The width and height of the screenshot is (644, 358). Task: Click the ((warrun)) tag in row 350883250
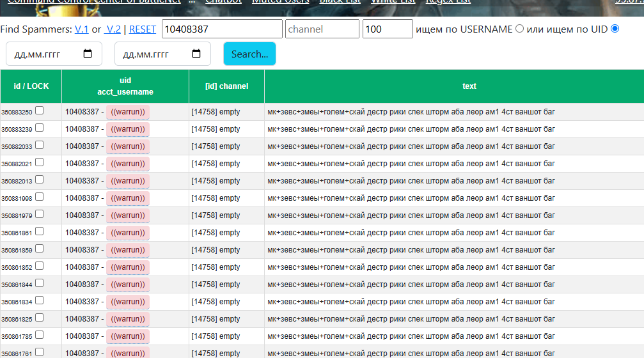(x=128, y=112)
